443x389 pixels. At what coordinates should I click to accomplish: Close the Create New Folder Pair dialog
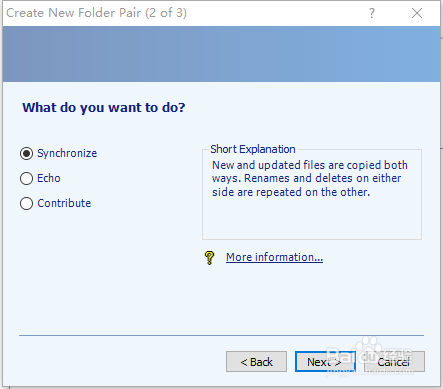coord(417,13)
